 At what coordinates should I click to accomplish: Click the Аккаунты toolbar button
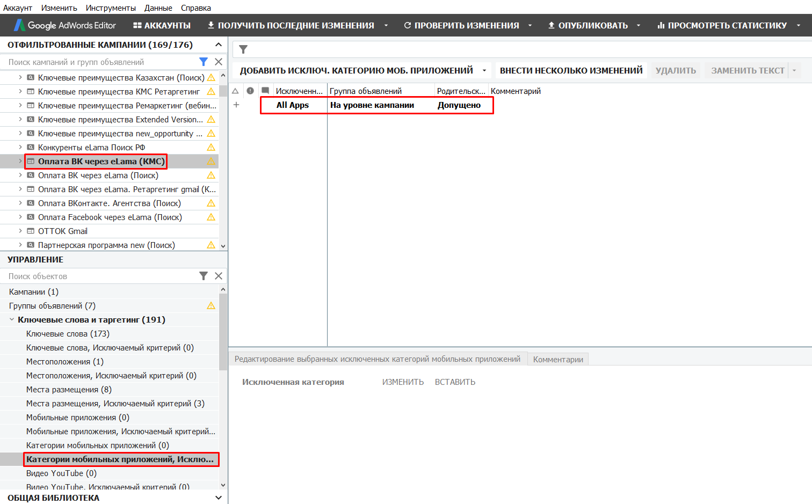click(162, 25)
